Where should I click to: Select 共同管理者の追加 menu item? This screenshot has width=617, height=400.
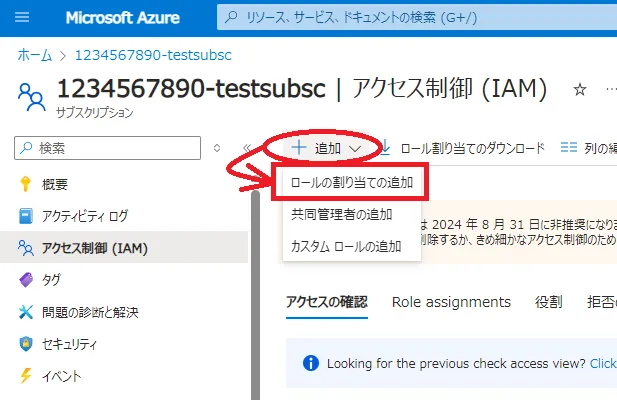[341, 214]
